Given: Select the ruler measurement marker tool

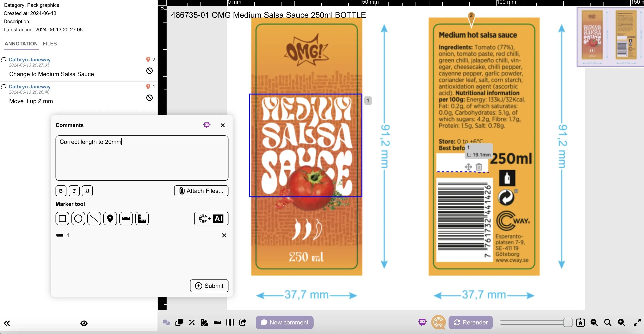Looking at the screenshot, I should [126, 218].
